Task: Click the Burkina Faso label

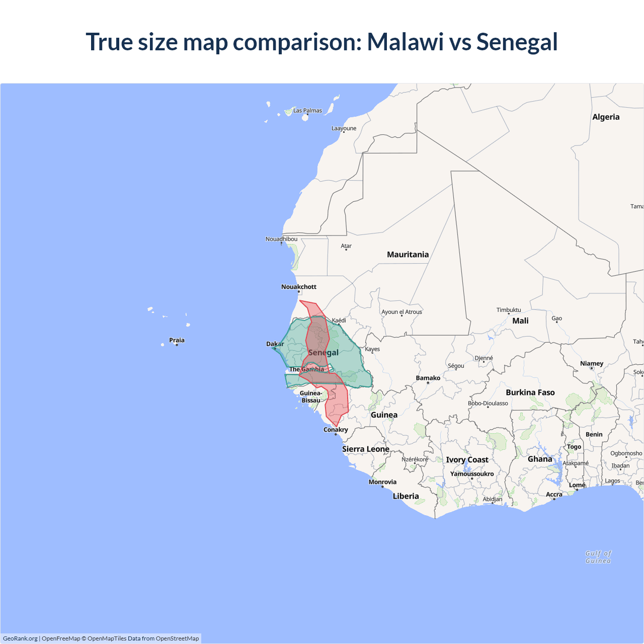Action: [x=530, y=392]
